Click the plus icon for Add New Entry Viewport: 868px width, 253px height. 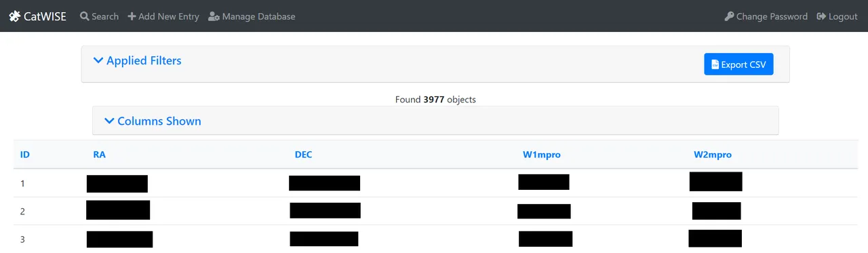(132, 16)
